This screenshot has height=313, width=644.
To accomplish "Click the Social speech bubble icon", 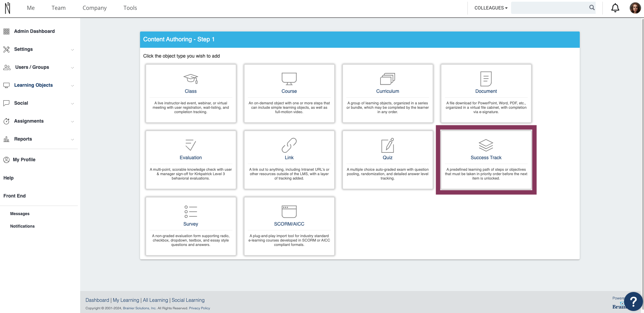I will point(6,103).
